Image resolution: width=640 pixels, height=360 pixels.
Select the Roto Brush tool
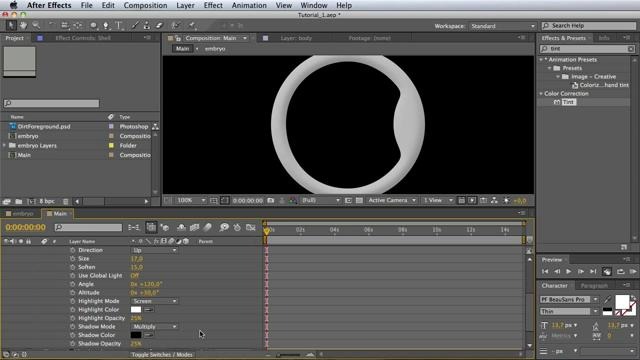pyautogui.click(x=176, y=25)
